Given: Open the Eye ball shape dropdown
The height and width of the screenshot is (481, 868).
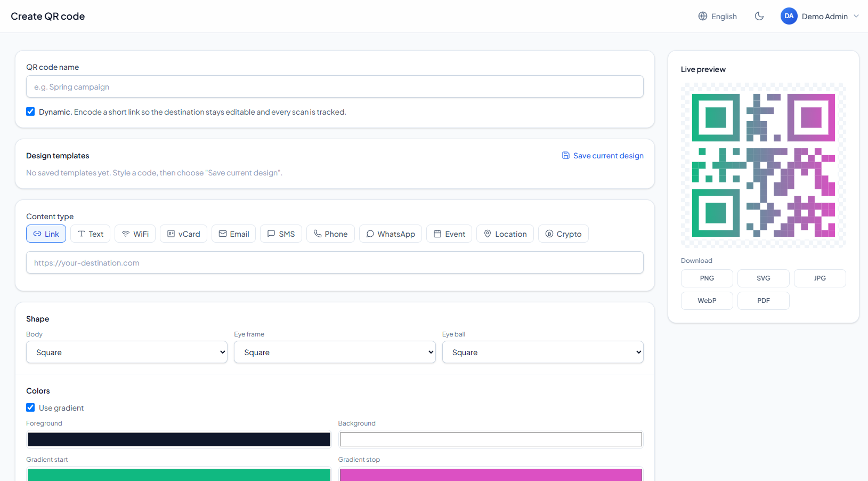Looking at the screenshot, I should click(x=543, y=352).
